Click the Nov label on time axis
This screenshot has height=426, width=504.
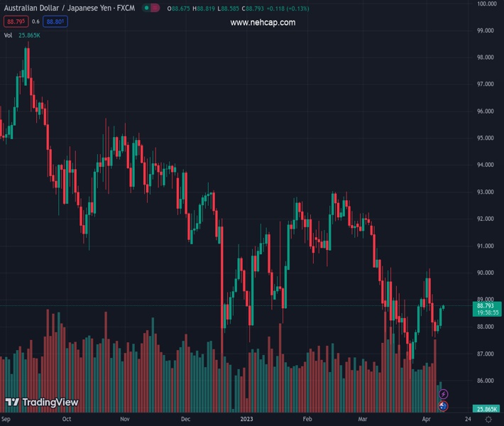click(126, 420)
